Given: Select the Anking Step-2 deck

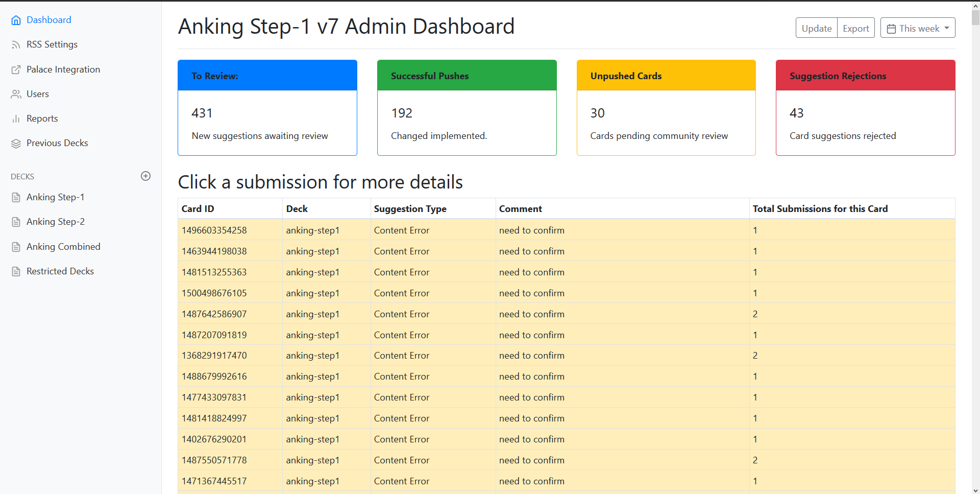Looking at the screenshot, I should click(x=56, y=222).
